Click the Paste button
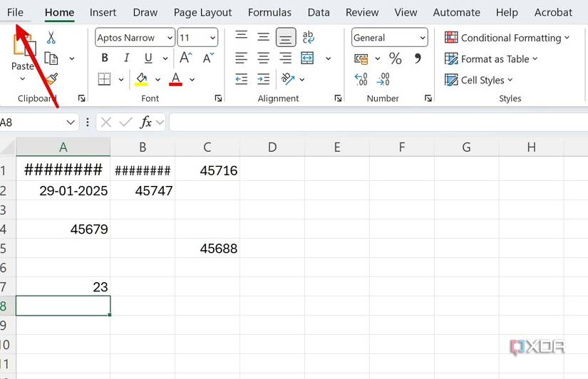588x379 pixels. 24,51
